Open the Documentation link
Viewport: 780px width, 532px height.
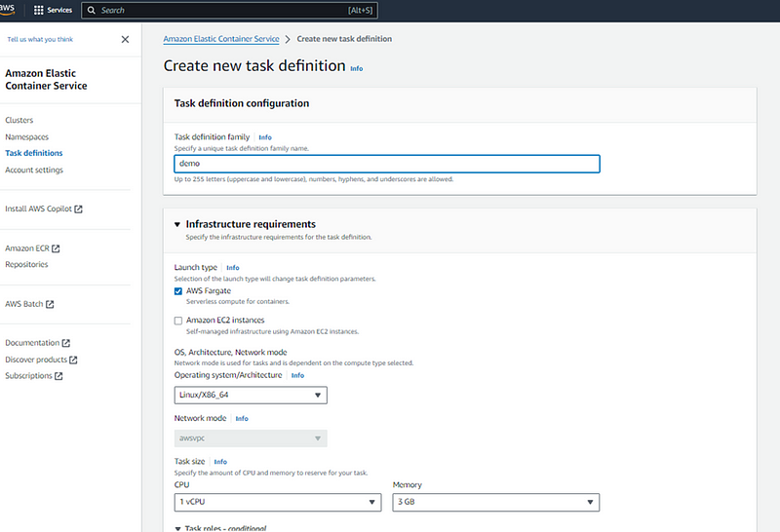[32, 343]
